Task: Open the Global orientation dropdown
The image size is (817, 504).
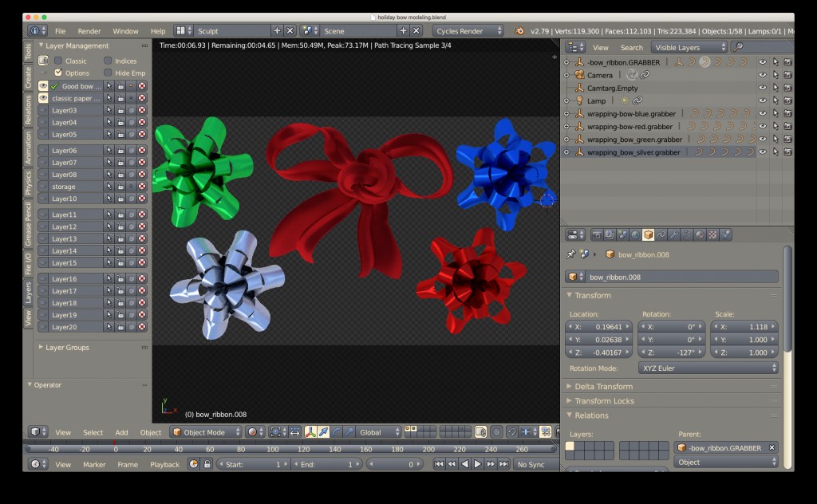Action: click(379, 431)
